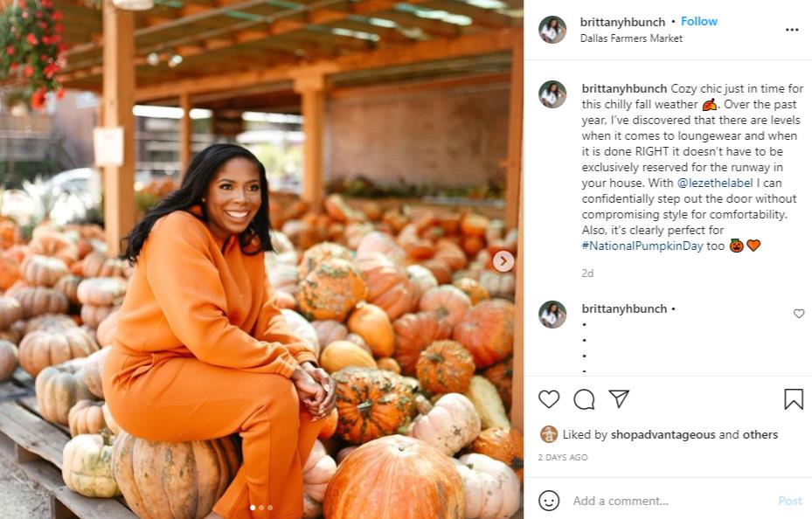The width and height of the screenshot is (812, 519).
Task: Follow brittanyhbunch
Action: (698, 21)
